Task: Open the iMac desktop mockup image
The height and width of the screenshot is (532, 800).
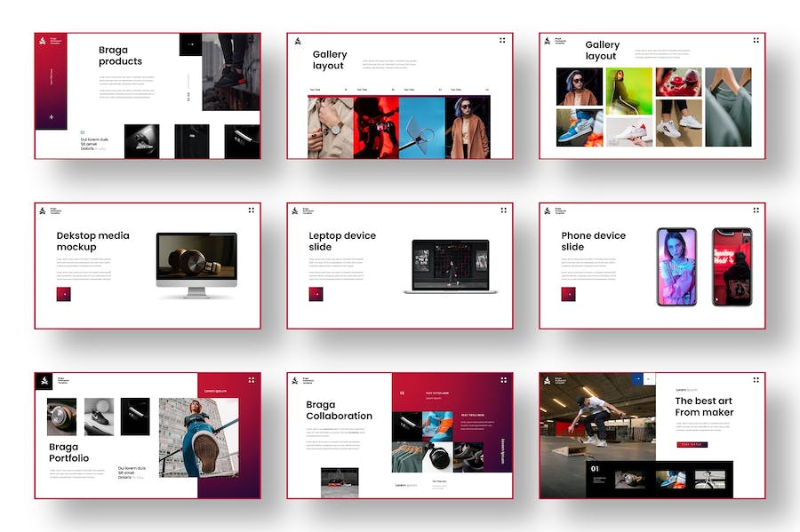Action: [196, 265]
